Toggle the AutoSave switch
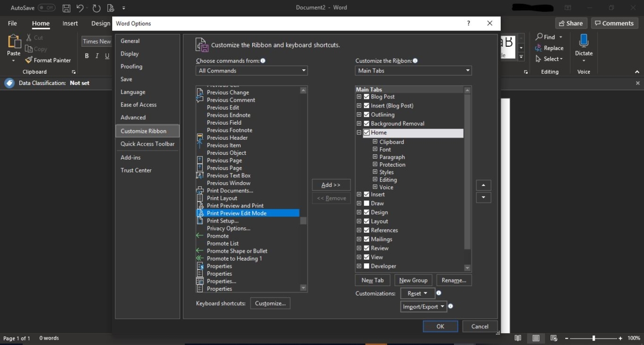 click(47, 8)
